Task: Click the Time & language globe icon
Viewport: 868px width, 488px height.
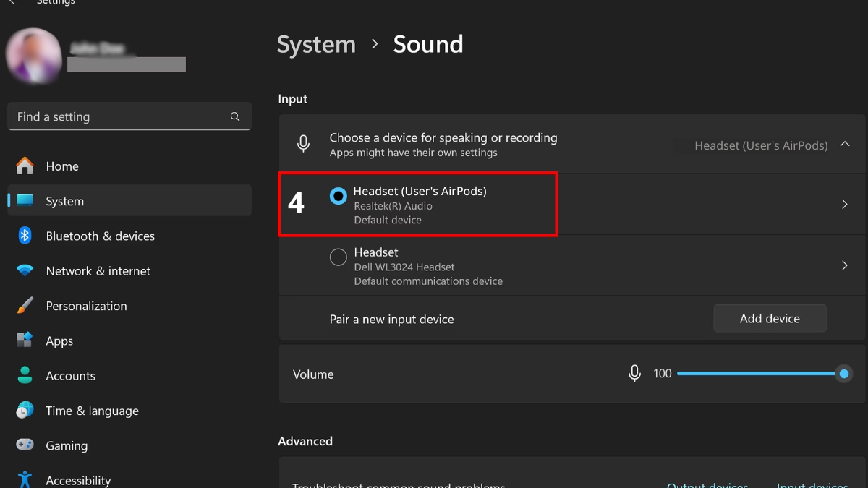Action: tap(25, 411)
